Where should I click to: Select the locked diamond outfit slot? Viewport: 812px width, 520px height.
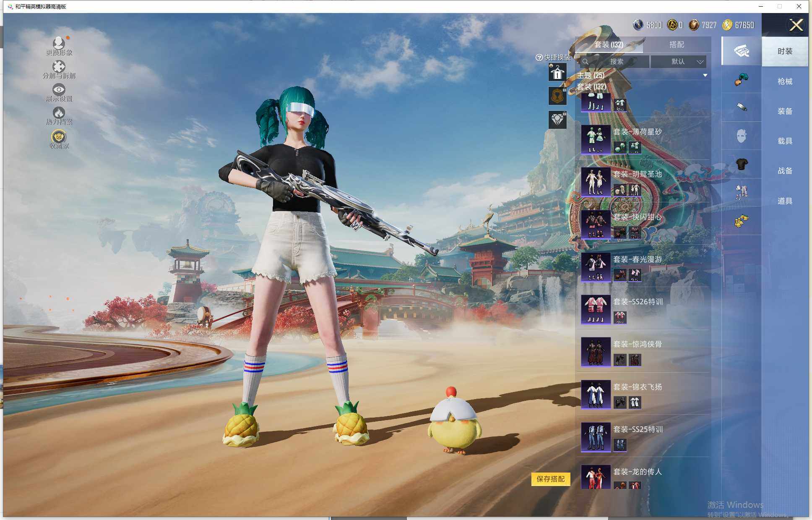coord(557,120)
